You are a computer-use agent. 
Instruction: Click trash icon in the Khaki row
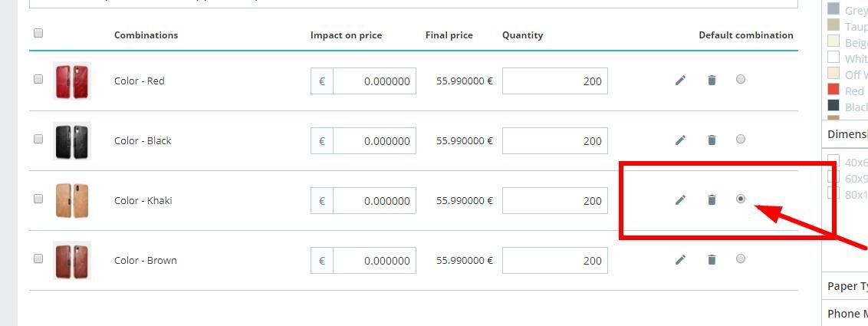(712, 199)
